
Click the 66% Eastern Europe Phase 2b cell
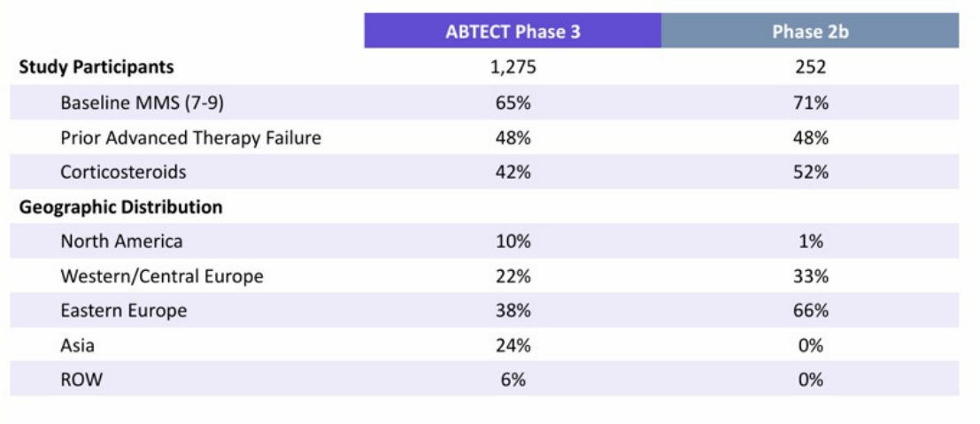point(810,310)
